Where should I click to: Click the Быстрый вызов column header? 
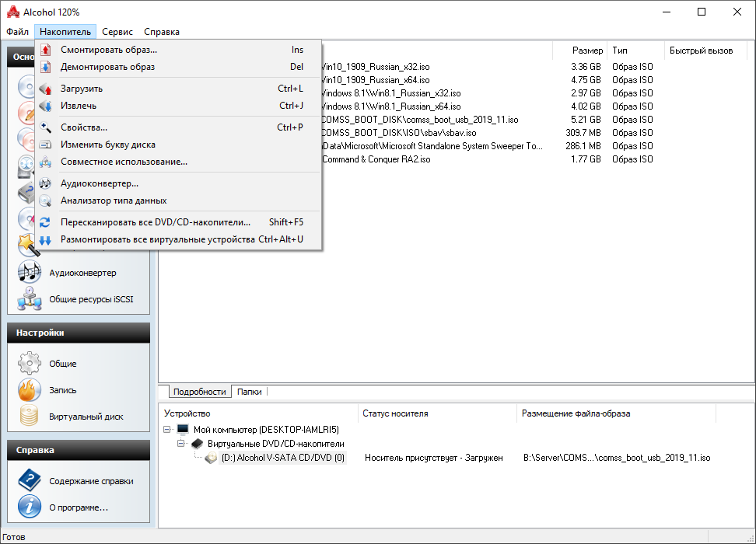706,50
